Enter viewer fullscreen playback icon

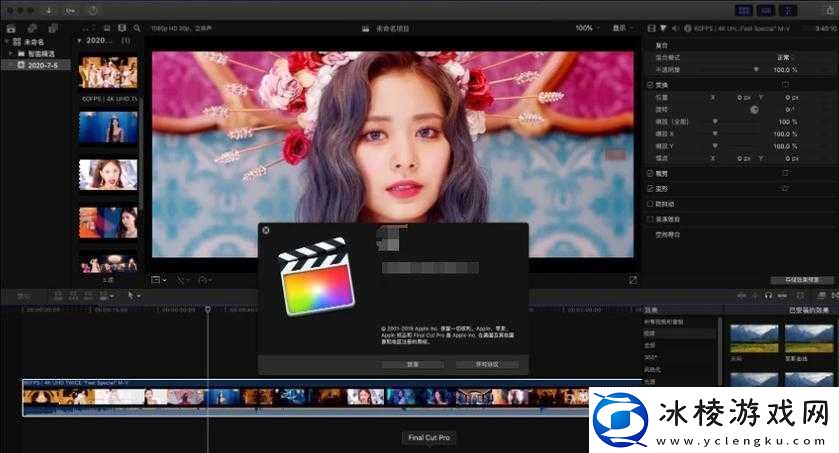tap(633, 280)
